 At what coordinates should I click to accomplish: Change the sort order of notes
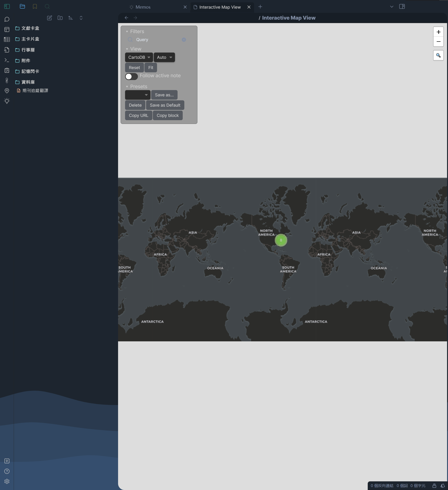70,18
